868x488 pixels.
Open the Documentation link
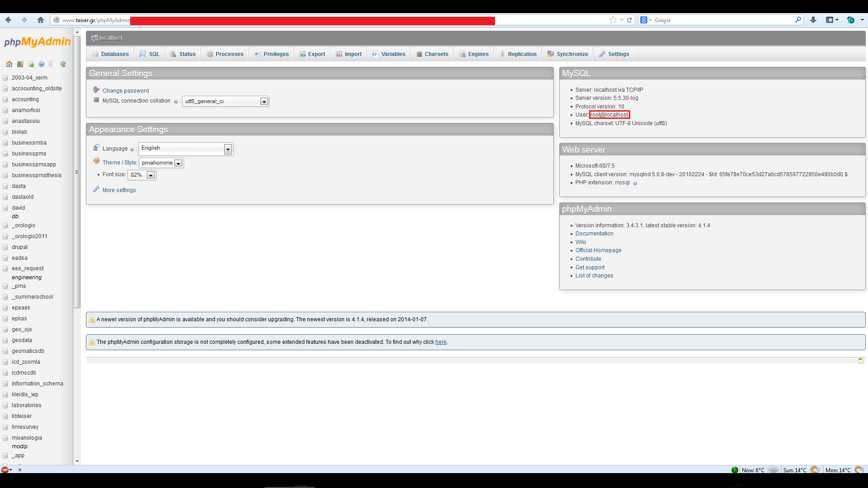(x=594, y=234)
